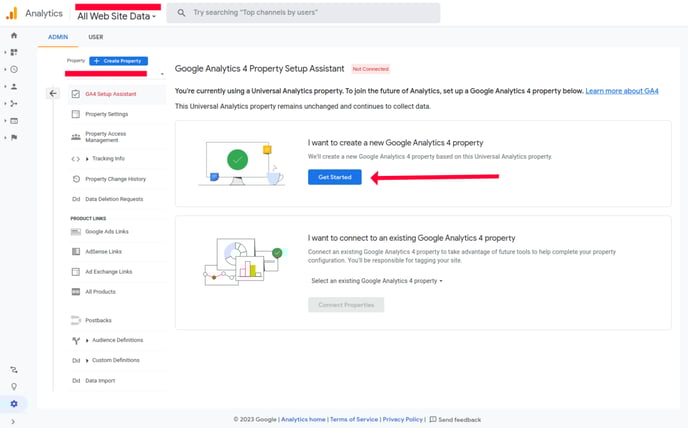Switch to the ADMIN tab
Screen dimensions: 688x428
(58, 37)
